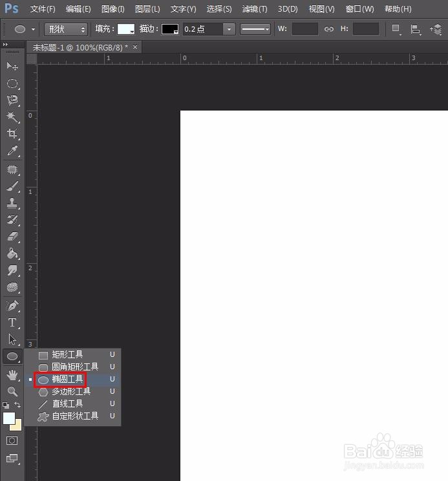Select the Healing Brush tool
Image resolution: width=448 pixels, height=481 pixels.
(12, 169)
